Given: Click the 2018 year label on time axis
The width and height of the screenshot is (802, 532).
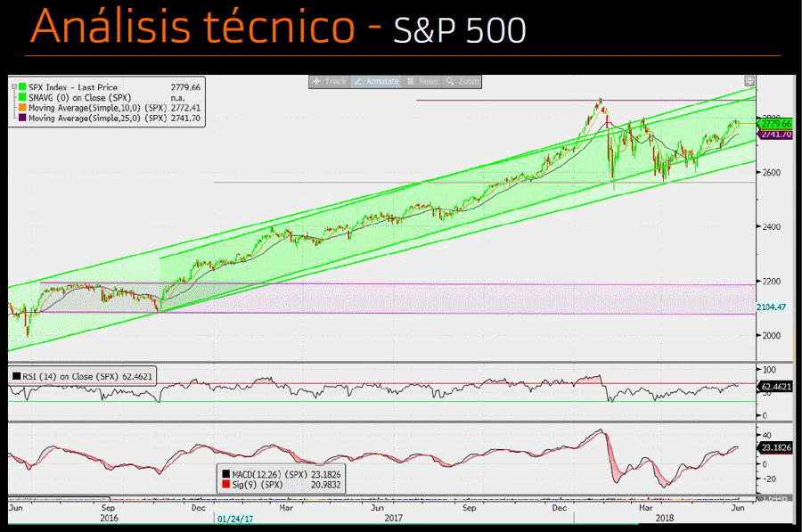Looking at the screenshot, I should pos(665,518).
